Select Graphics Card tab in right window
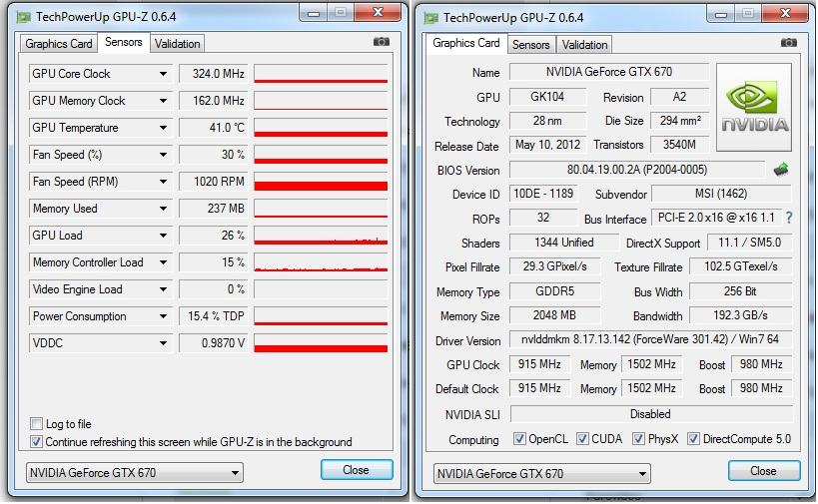Image resolution: width=818 pixels, height=504 pixels. pyautogui.click(x=465, y=43)
